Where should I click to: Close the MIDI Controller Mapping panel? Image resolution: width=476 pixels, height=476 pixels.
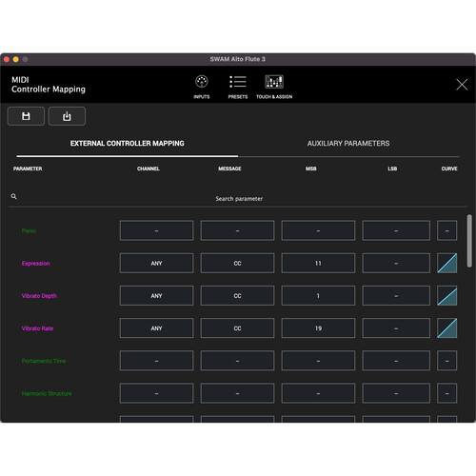pos(462,85)
